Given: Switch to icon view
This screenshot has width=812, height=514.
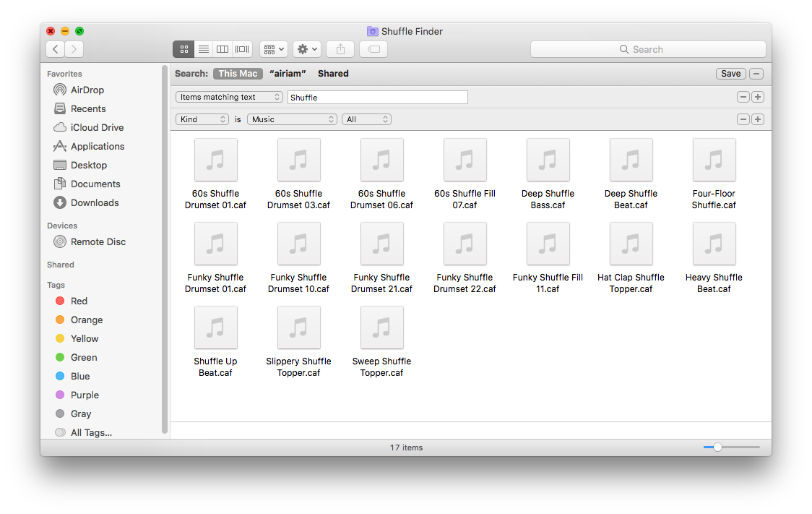Looking at the screenshot, I should [x=183, y=49].
